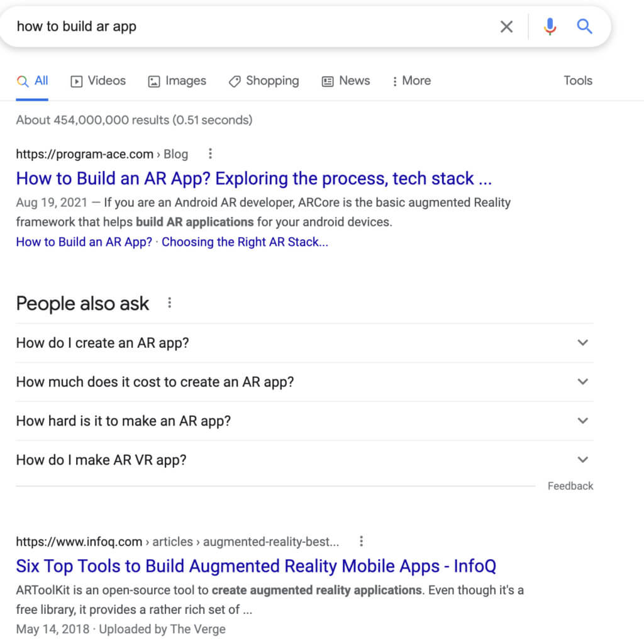Click the microphone icon for voice search
Viewport: 644px width, 644px height.
(549, 26)
